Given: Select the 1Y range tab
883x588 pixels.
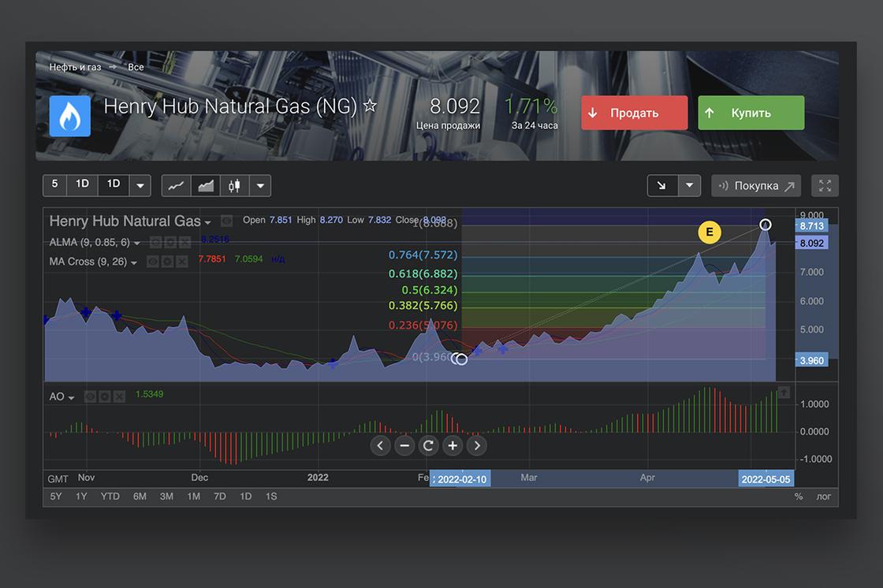Looking at the screenshot, I should 82,497.
